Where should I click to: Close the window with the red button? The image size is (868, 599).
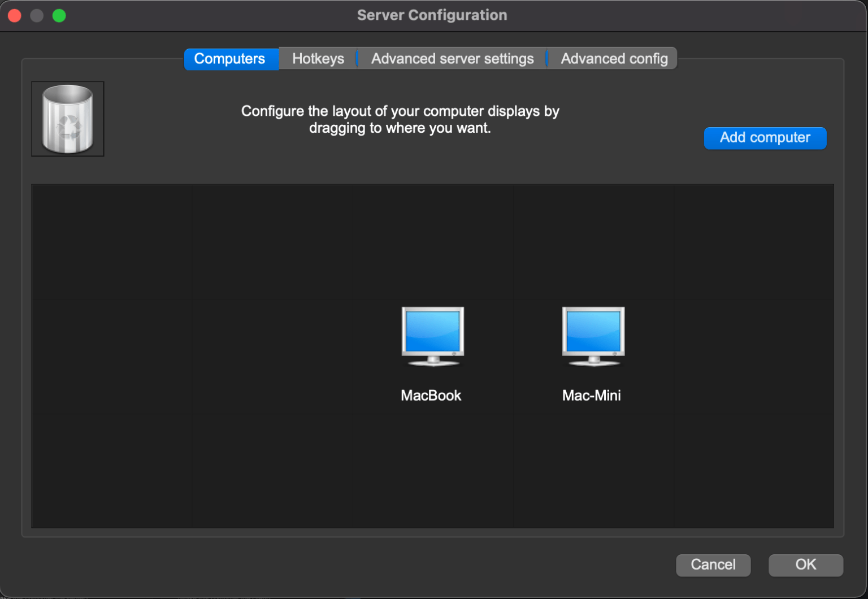(x=15, y=16)
